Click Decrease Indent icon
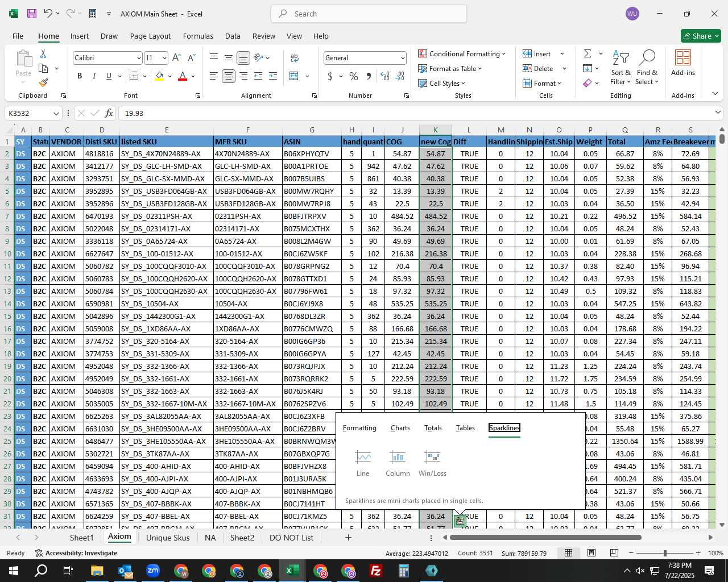The height and width of the screenshot is (582, 728). 258,76
